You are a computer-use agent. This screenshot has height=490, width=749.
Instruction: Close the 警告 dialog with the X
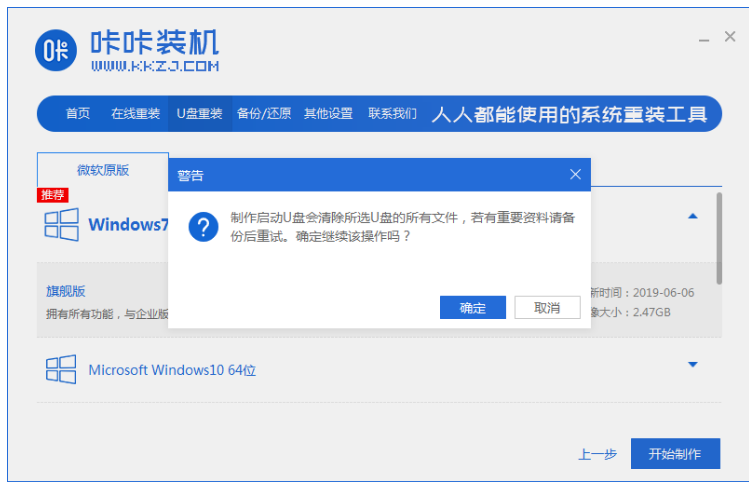coord(575,174)
